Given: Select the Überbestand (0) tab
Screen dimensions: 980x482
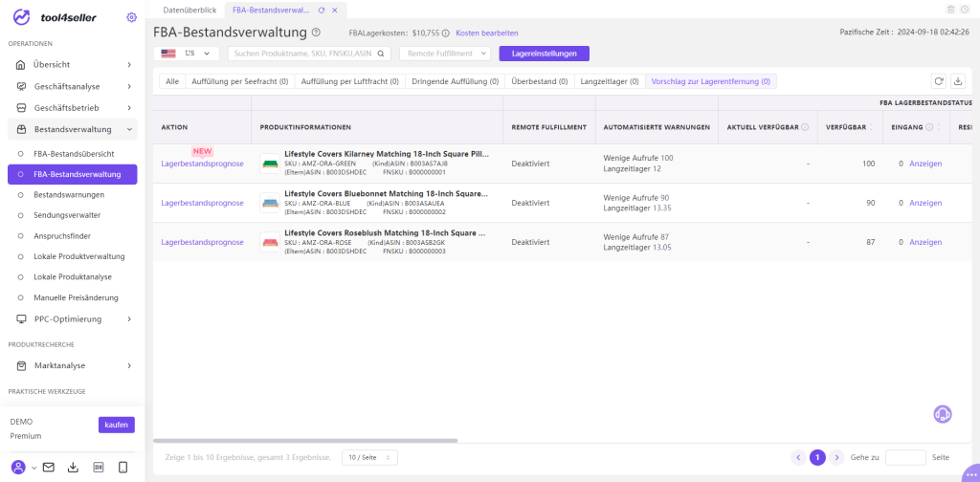Looking at the screenshot, I should (540, 81).
